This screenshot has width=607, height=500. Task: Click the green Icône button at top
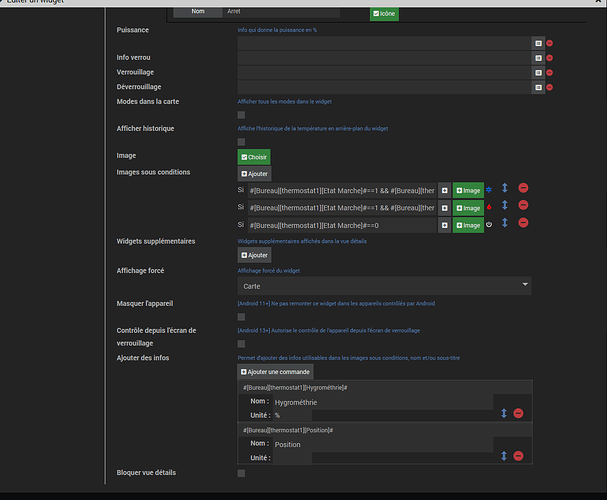click(384, 14)
